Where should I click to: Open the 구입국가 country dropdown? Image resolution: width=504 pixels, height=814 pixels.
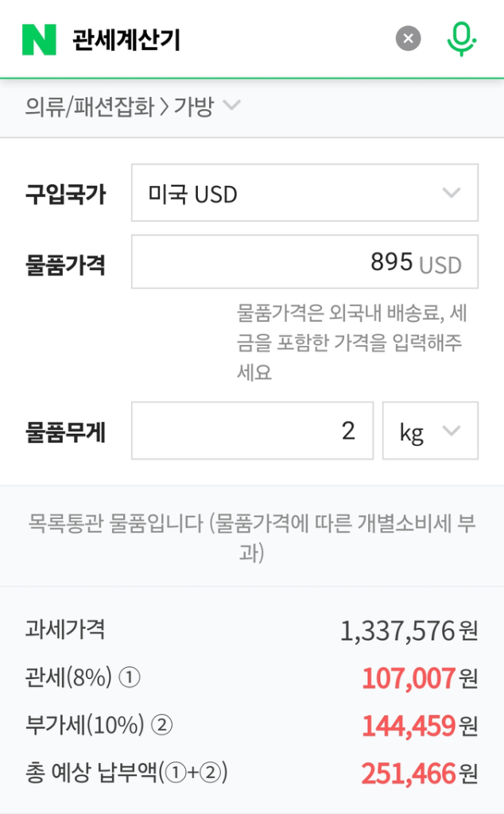pos(304,194)
